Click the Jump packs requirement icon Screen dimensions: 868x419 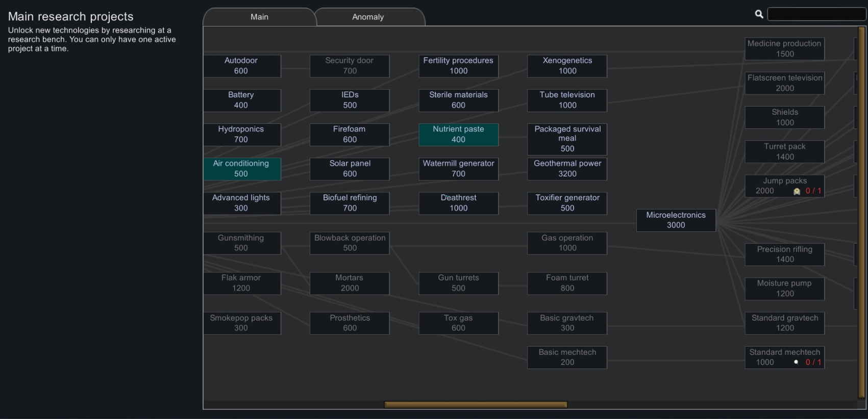pyautogui.click(x=797, y=191)
